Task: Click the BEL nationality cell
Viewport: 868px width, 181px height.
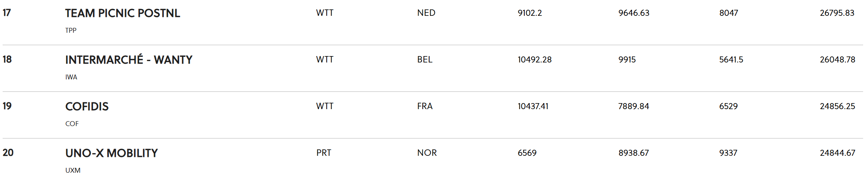Action: tap(425, 59)
